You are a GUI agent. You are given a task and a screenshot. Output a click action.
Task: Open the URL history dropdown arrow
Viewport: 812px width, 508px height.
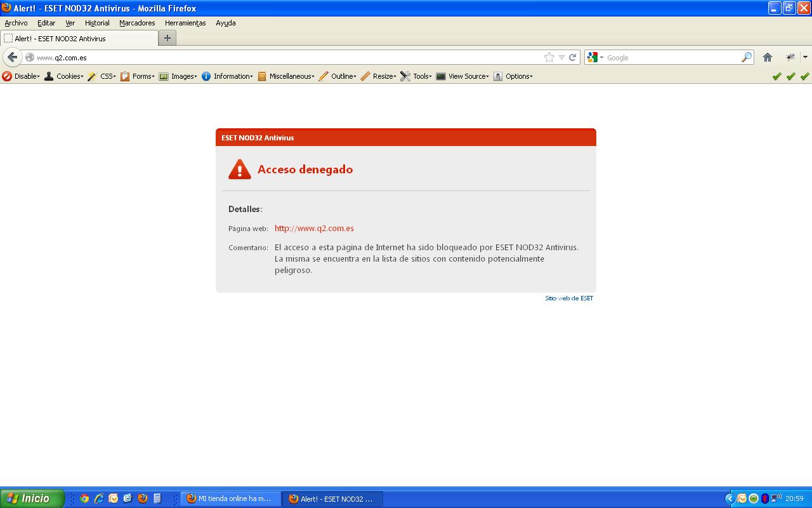tap(561, 58)
